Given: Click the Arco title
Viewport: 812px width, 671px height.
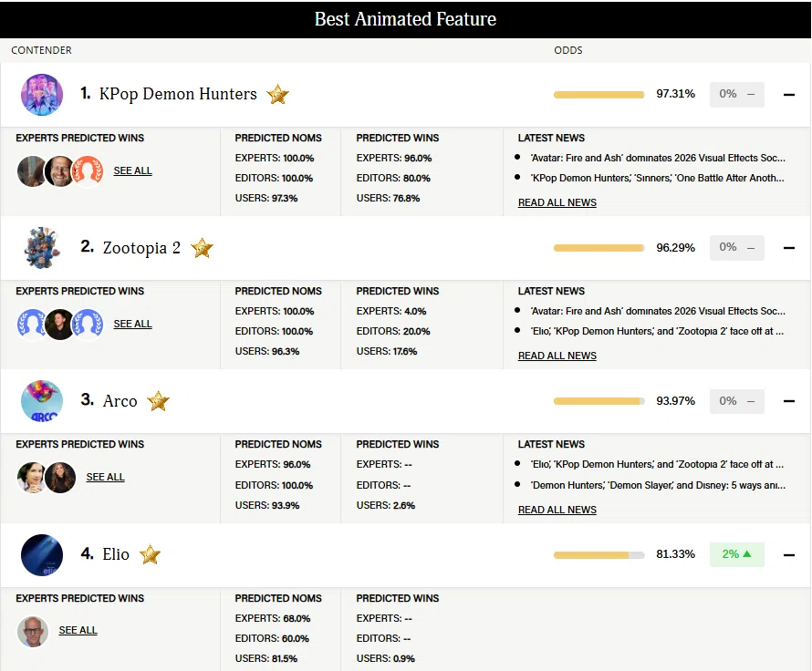Looking at the screenshot, I should point(120,401).
